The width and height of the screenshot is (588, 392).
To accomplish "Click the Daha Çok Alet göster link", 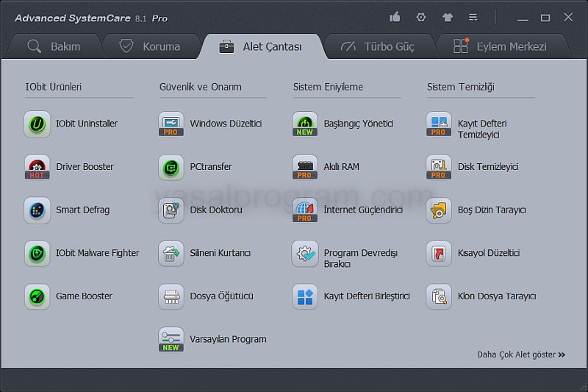I will pos(521,354).
